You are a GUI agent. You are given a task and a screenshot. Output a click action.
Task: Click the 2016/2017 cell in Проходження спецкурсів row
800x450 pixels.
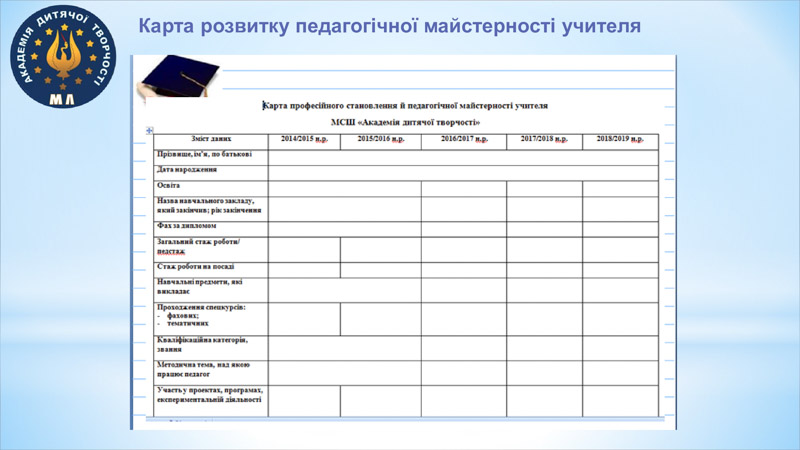464,319
